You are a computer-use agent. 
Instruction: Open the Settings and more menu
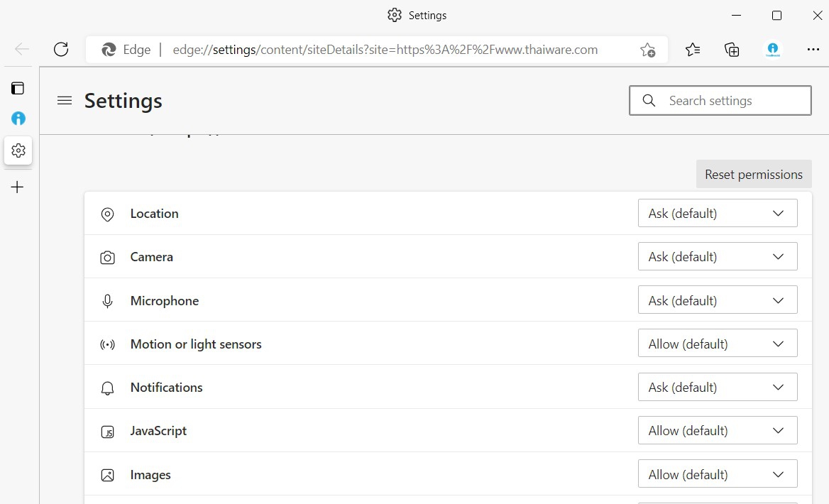pos(813,49)
